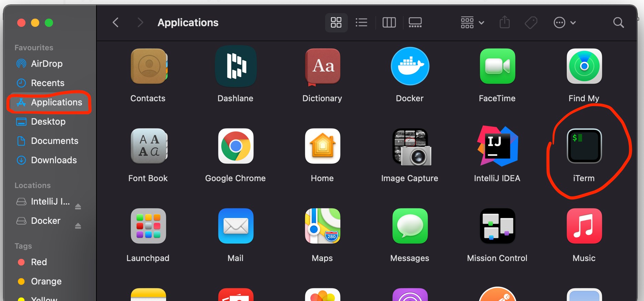This screenshot has width=644, height=301.
Task: Switch to column view
Action: point(389,23)
